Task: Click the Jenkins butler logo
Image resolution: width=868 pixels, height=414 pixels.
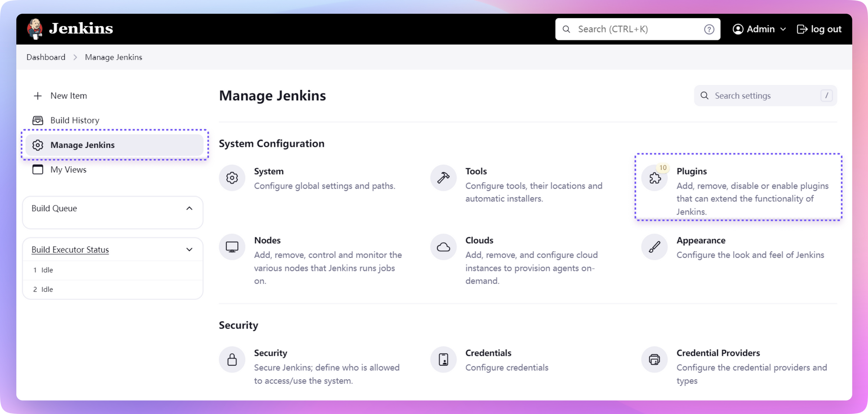Action: 35,29
